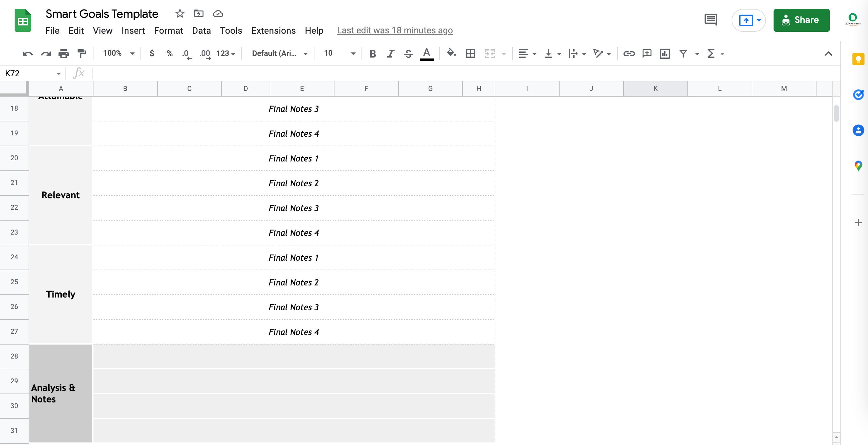Open Google Keep from the side panel
Screen dimensions: 868x445
[858, 59]
